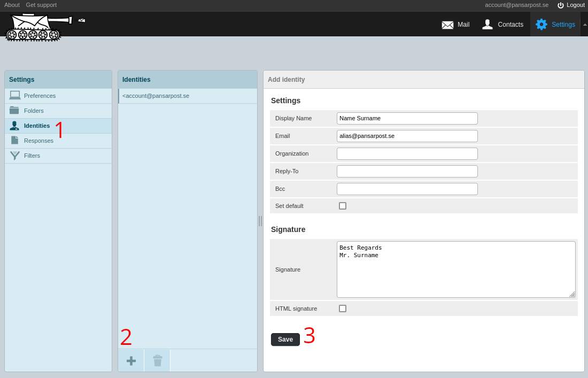Open Folders icon in settings list

14,110
